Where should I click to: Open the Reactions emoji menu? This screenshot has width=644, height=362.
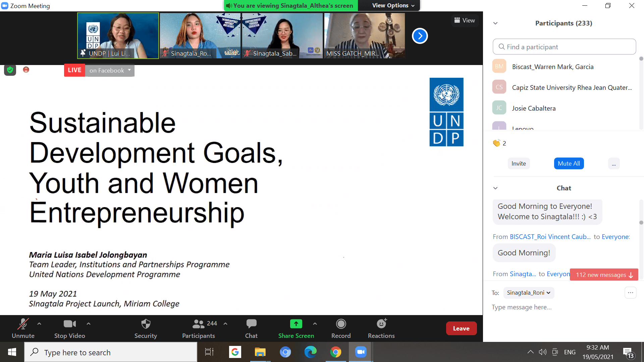(381, 328)
